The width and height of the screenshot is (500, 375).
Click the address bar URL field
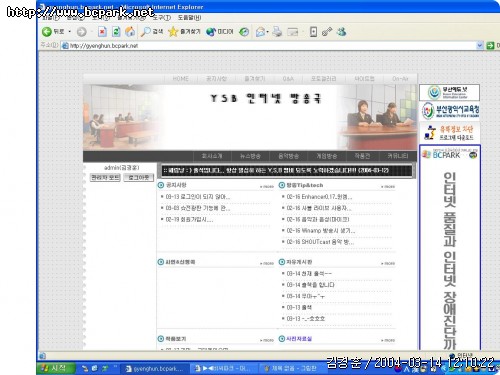pyautogui.click(x=268, y=46)
